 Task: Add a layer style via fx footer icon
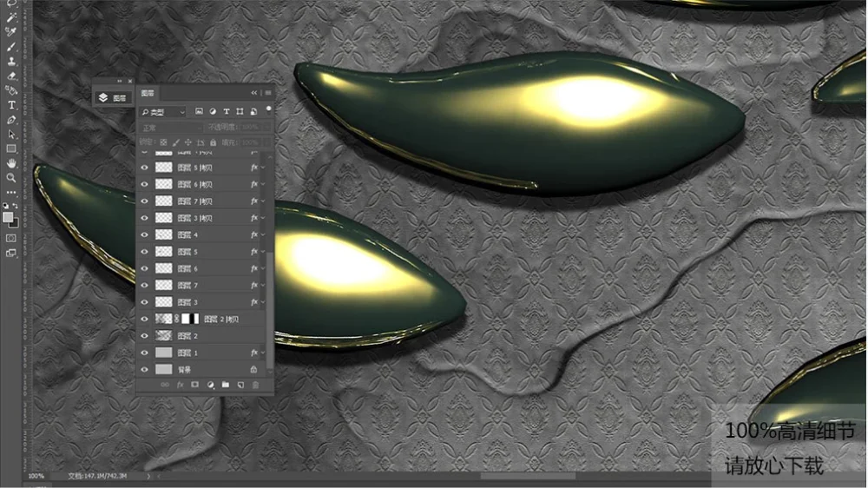click(x=180, y=385)
